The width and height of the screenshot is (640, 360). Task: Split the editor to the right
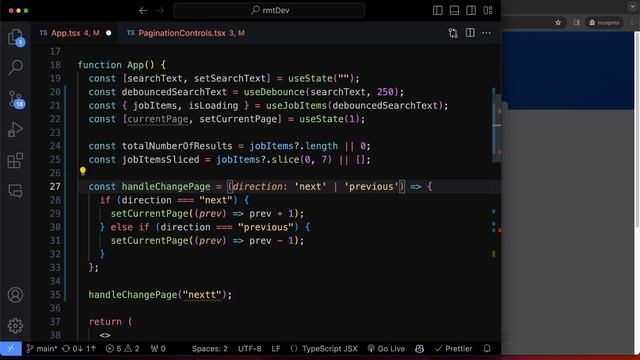[470, 33]
